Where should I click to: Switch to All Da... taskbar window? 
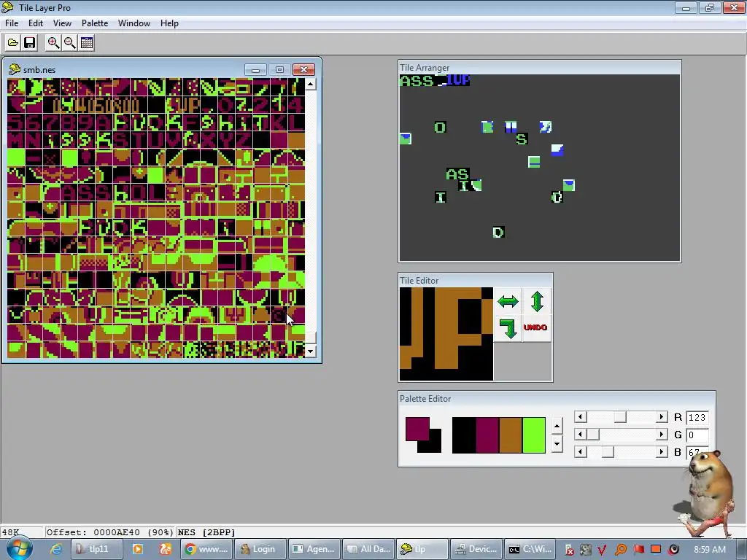pyautogui.click(x=368, y=549)
